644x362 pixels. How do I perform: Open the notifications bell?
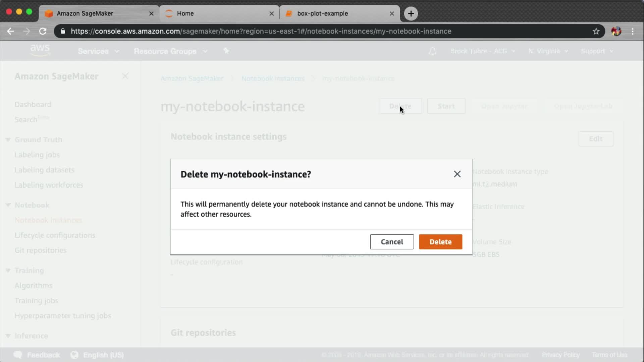point(432,51)
